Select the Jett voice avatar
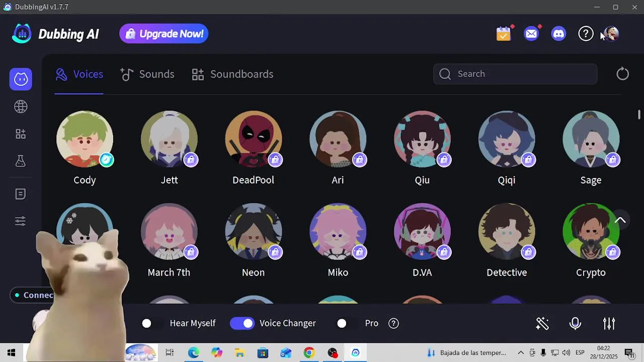This screenshot has height=362, width=644. pyautogui.click(x=169, y=139)
